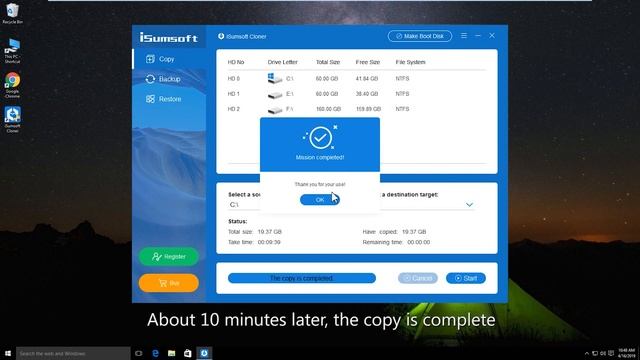
Task: Click the Total Size column header
Action: pyautogui.click(x=328, y=62)
